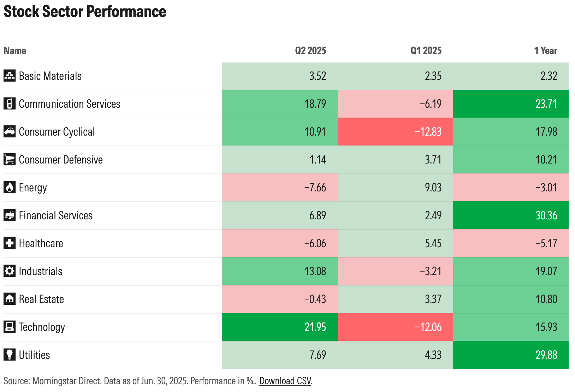Click the Technology computer icon
575x392 pixels.
pos(10,327)
